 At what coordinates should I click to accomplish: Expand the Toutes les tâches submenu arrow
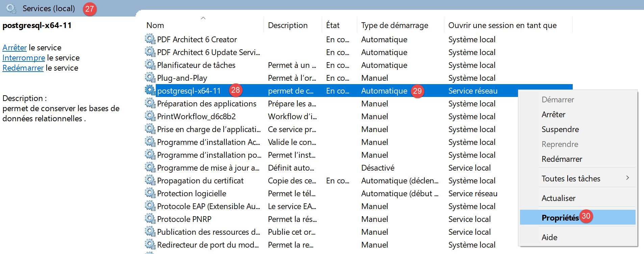627,178
